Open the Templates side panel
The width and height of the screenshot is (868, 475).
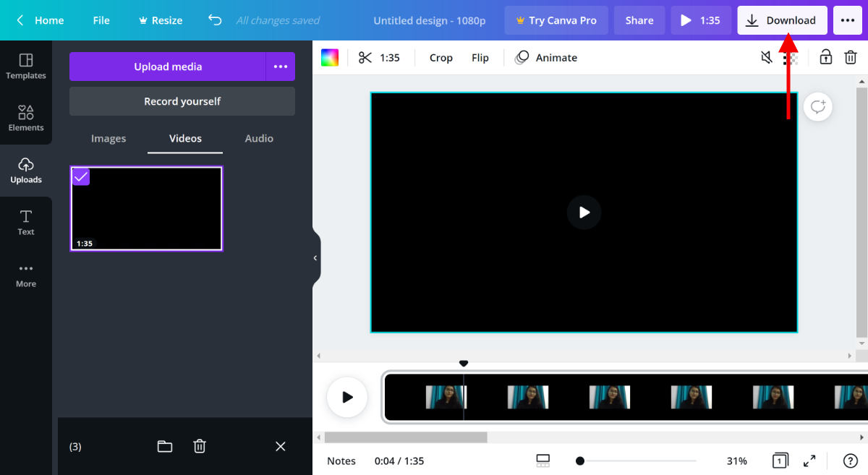26,67
